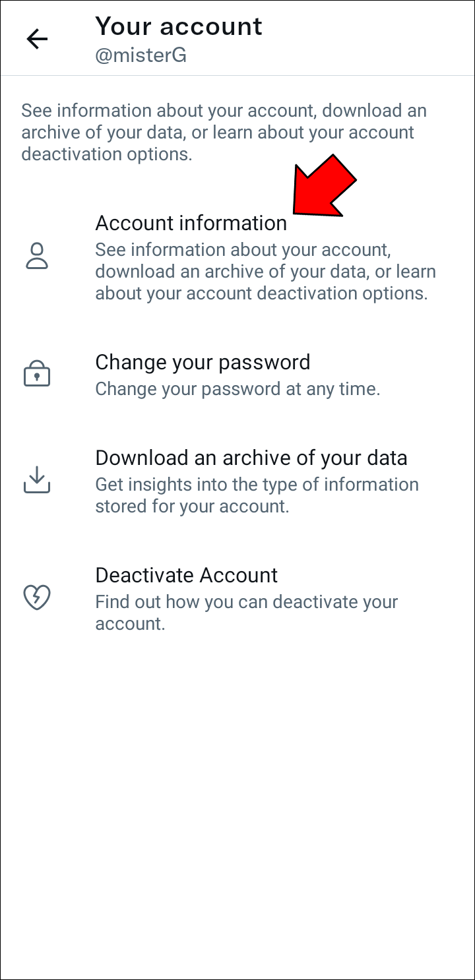Click the Download an archive heading

click(x=251, y=458)
